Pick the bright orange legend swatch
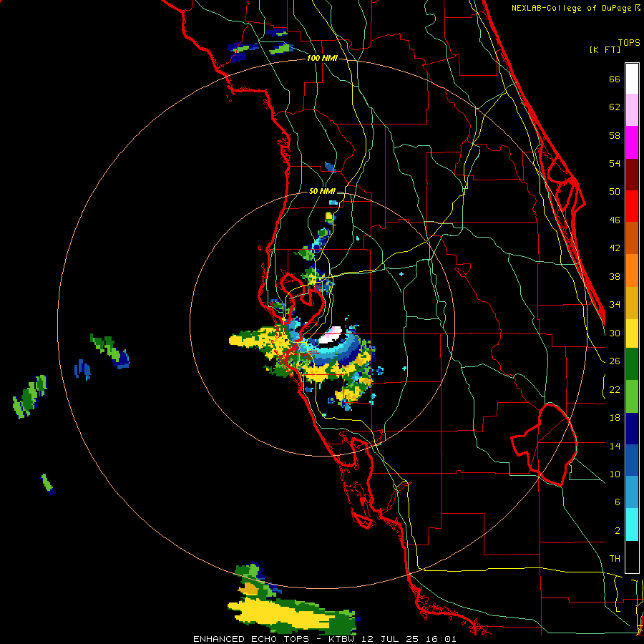 (x=632, y=270)
